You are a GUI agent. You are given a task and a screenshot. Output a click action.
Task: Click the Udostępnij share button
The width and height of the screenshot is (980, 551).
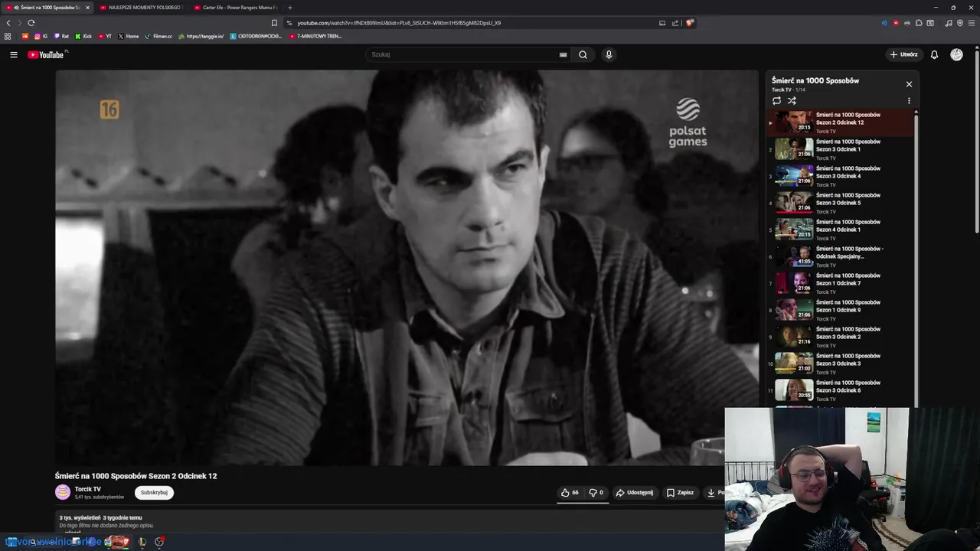point(635,493)
